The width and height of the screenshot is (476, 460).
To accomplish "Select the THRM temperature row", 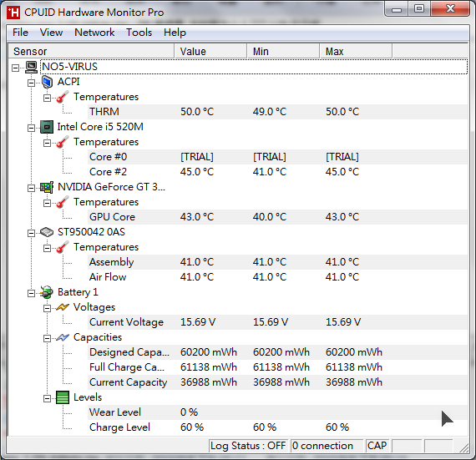I will [x=277, y=112].
